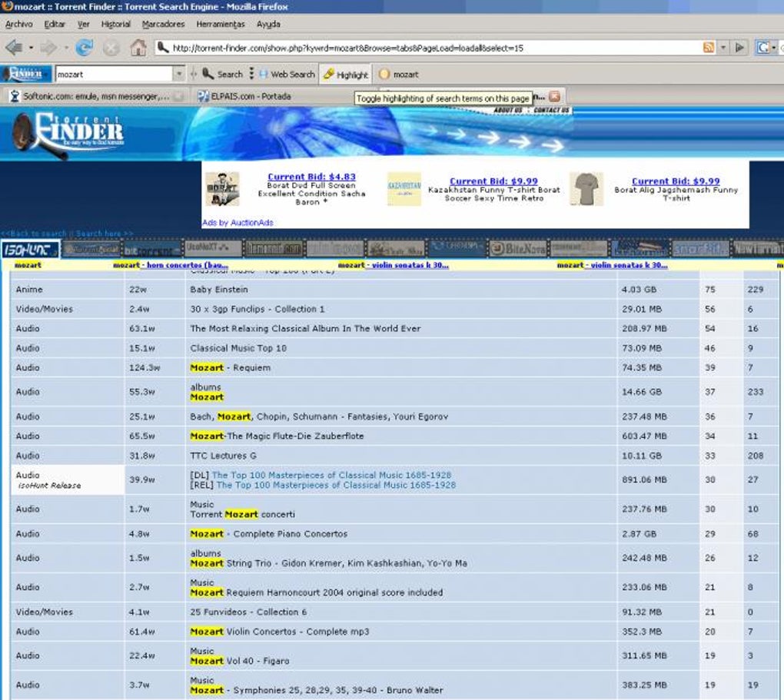Open Mozart Violin Concertos - Complete mp3
Screen dimensions: 784x700
(x=280, y=632)
